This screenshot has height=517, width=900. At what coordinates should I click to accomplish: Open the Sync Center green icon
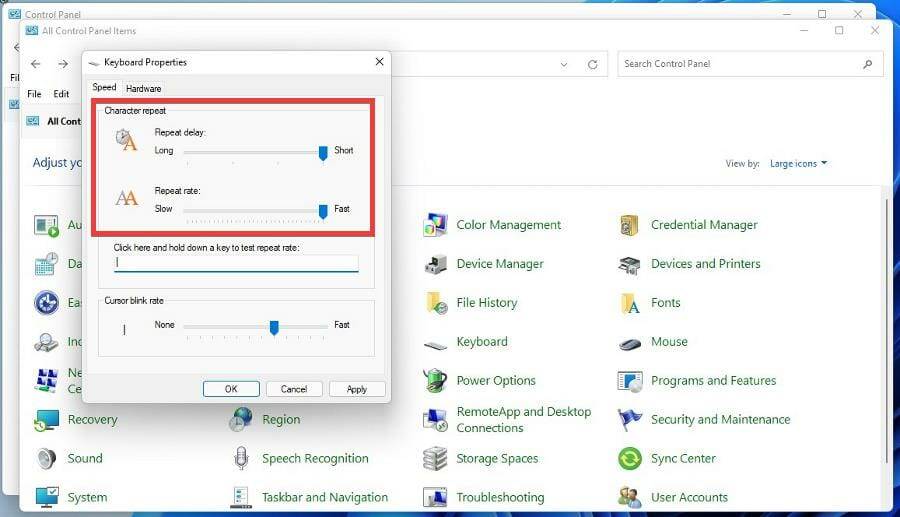(630, 458)
